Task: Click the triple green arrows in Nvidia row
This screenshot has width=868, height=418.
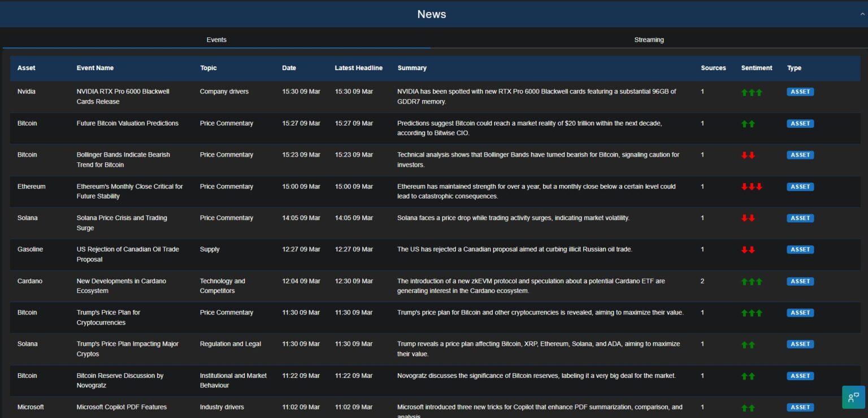Action: coord(752,92)
